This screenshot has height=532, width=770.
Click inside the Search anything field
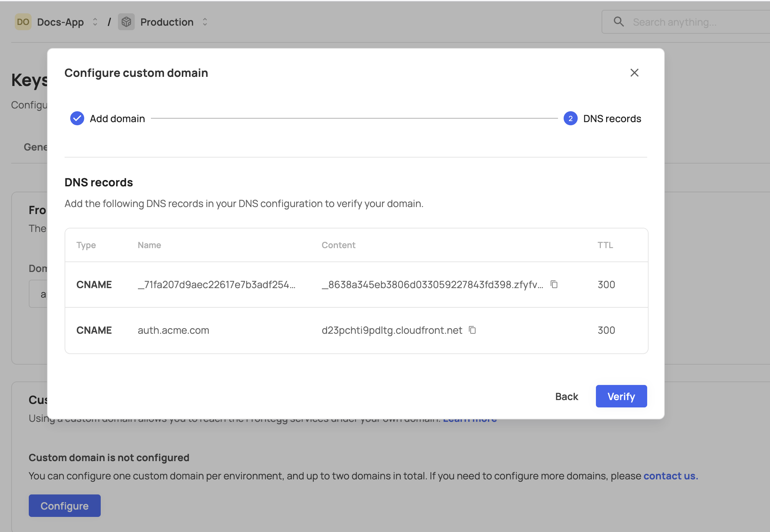point(684,21)
